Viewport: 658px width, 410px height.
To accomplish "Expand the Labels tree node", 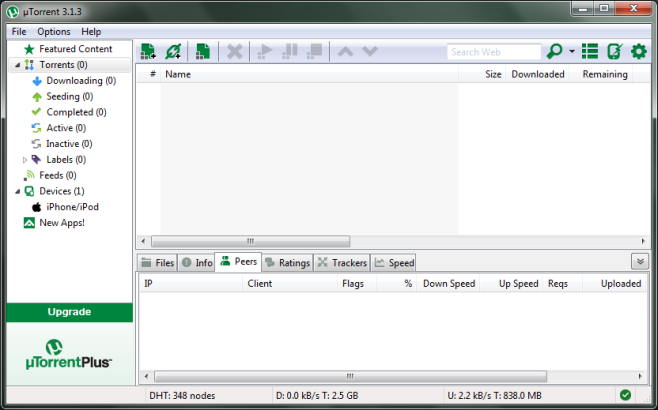I will 24,159.
